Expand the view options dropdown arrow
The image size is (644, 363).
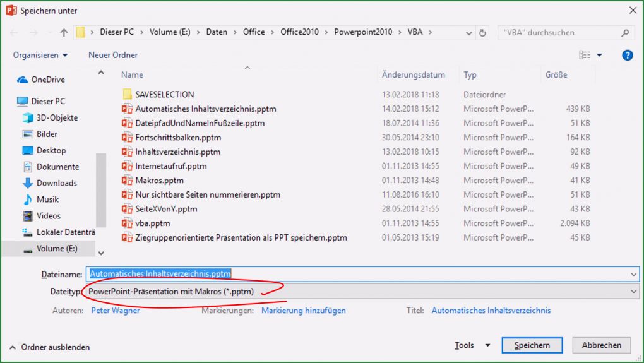point(599,55)
